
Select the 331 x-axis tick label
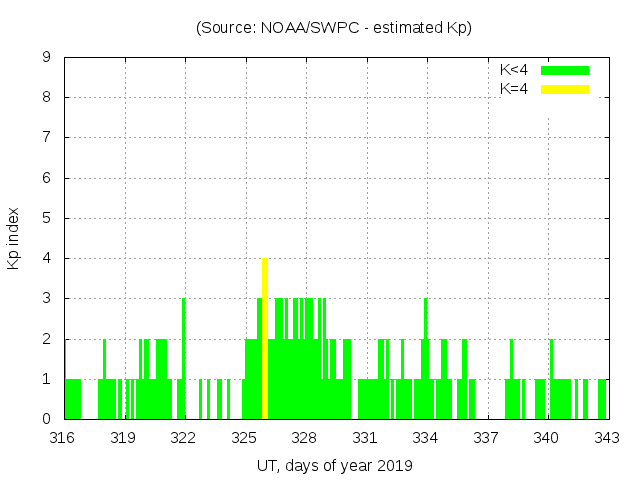click(365, 438)
